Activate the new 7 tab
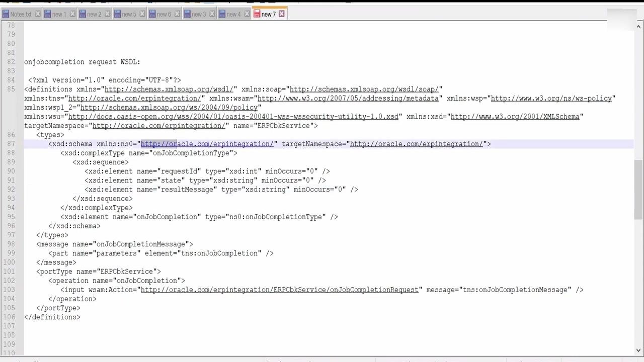Image resolution: width=644 pixels, height=362 pixels. [268, 14]
